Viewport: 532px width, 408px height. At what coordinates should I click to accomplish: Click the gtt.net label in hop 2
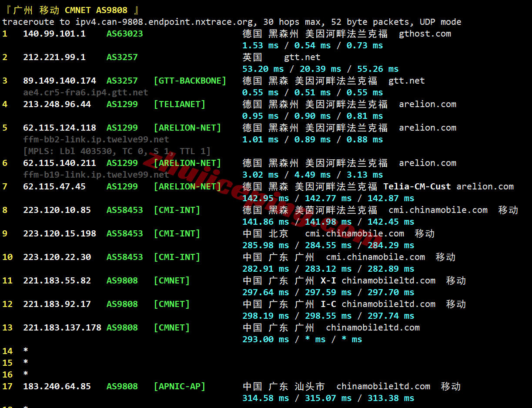pyautogui.click(x=302, y=57)
